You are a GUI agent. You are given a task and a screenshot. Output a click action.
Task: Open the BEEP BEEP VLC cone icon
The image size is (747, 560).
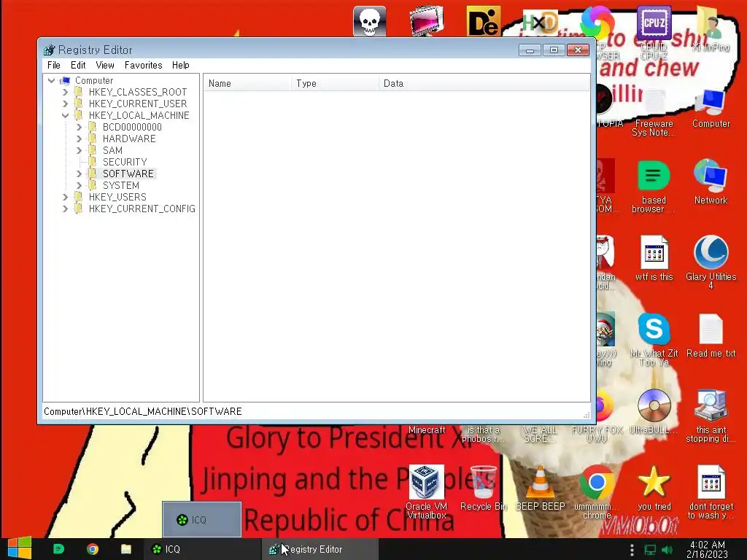[x=540, y=488]
